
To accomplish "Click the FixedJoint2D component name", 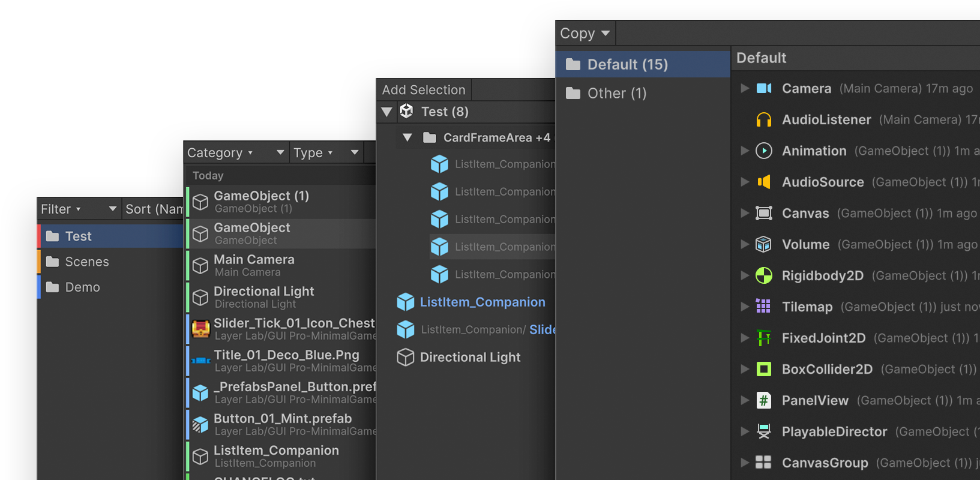I will click(823, 338).
